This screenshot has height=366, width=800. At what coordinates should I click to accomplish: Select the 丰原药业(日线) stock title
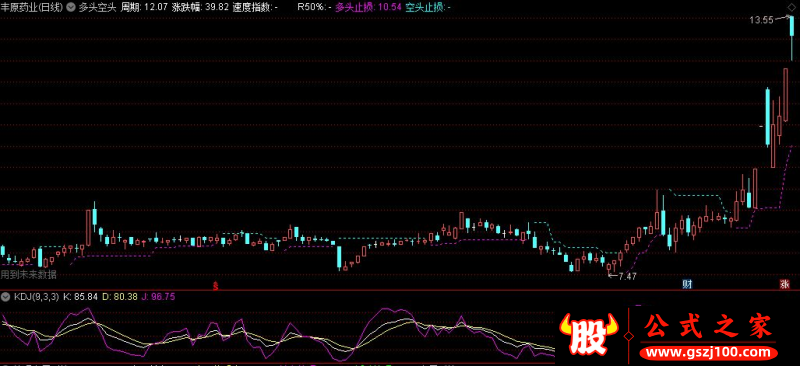pyautogui.click(x=33, y=8)
